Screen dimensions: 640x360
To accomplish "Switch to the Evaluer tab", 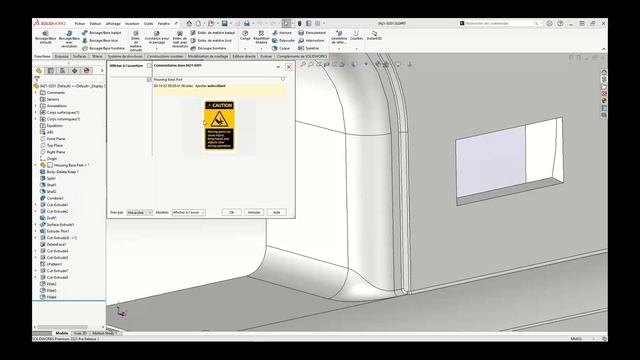I will (x=266, y=56).
